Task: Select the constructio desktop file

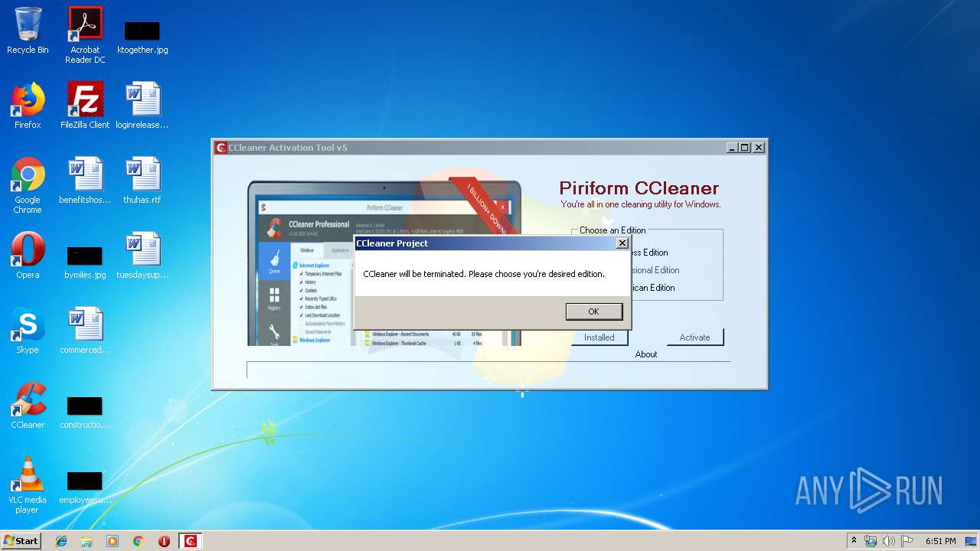Action: 85,412
